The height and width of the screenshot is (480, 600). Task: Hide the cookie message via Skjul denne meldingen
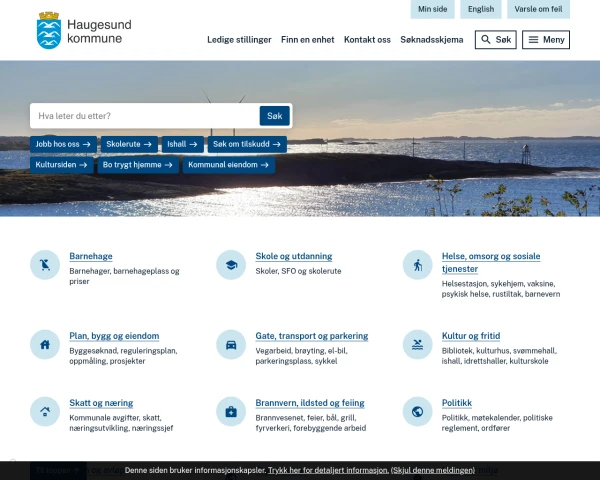[x=433, y=469]
